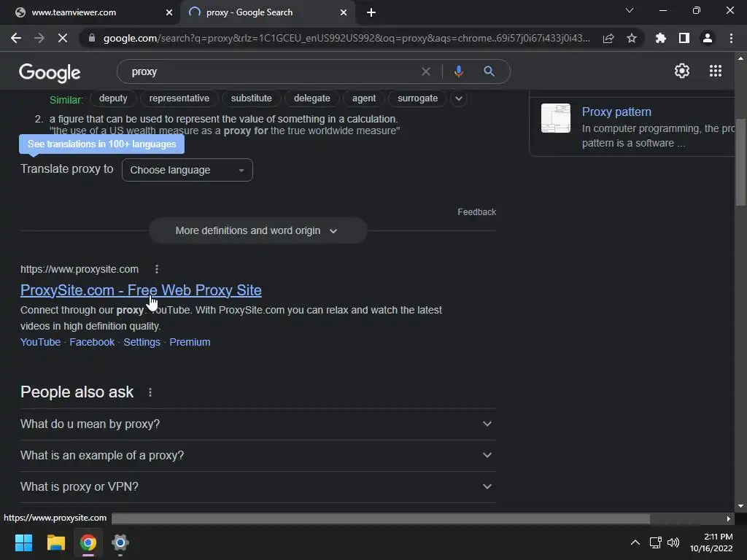Stop loading the page
Viewport: 747px width, 560px height.
pyautogui.click(x=63, y=38)
